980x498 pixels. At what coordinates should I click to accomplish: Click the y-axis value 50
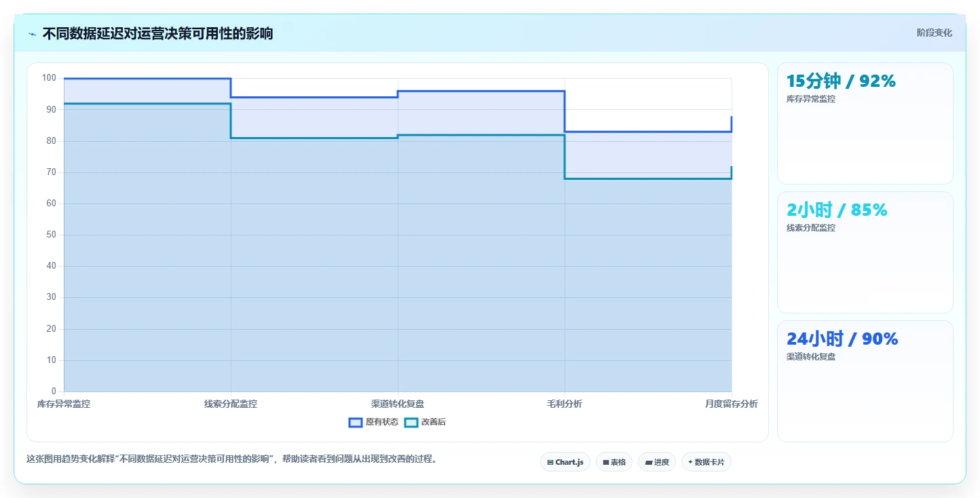51,235
